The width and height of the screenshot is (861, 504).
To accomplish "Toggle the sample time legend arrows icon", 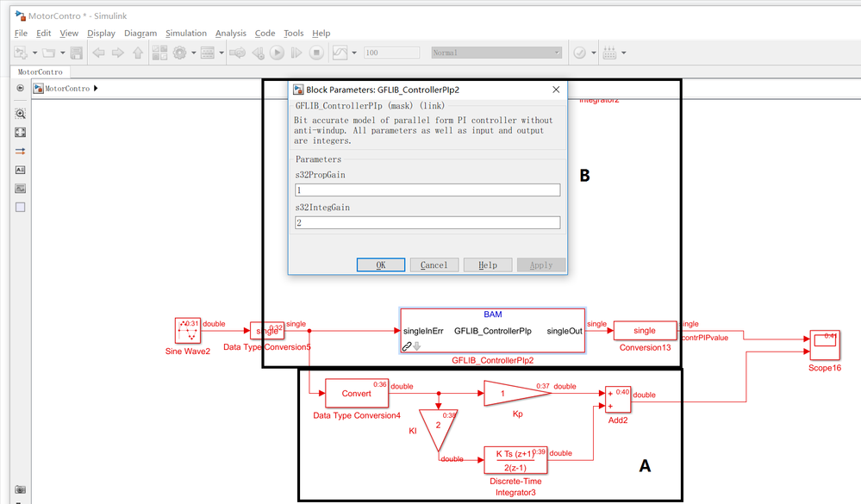I will (21, 151).
